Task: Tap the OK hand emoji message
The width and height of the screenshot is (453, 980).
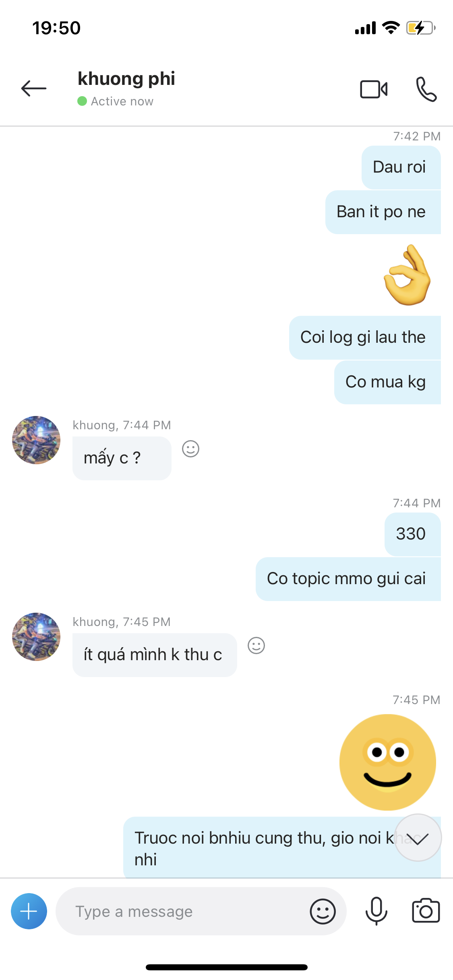Action: (407, 275)
